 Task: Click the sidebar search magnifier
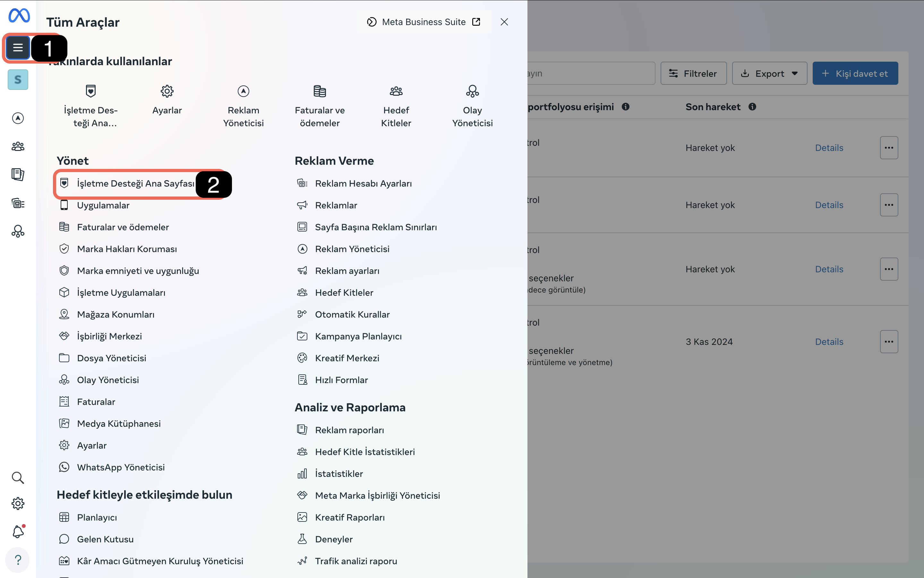tap(18, 478)
